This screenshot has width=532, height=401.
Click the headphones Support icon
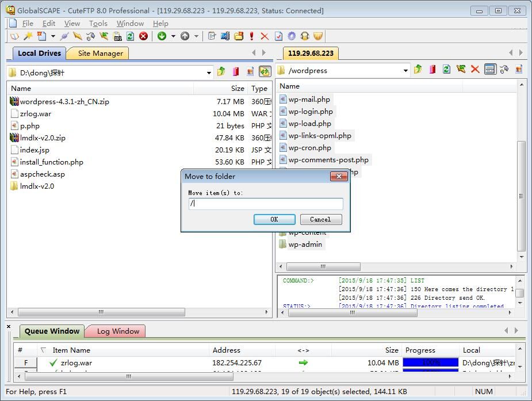pyautogui.click(x=305, y=36)
